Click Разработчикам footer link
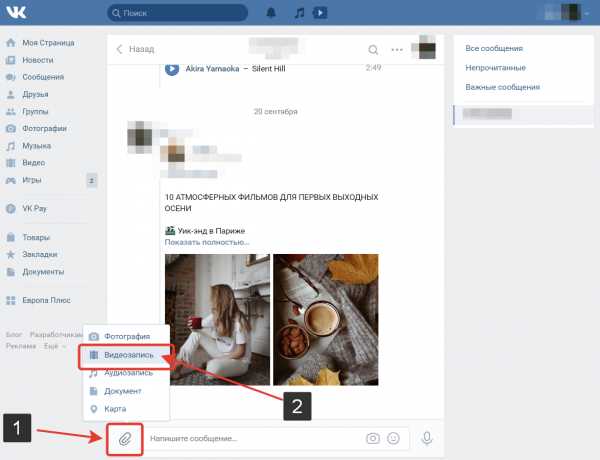Image resolution: width=600 pixels, height=460 pixels. tap(56, 335)
